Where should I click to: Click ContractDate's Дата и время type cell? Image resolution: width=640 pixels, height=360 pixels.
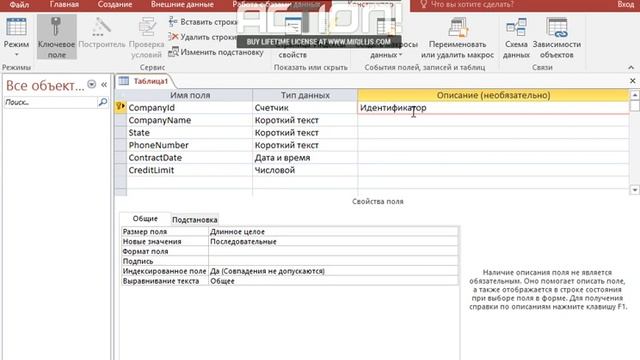(305, 158)
